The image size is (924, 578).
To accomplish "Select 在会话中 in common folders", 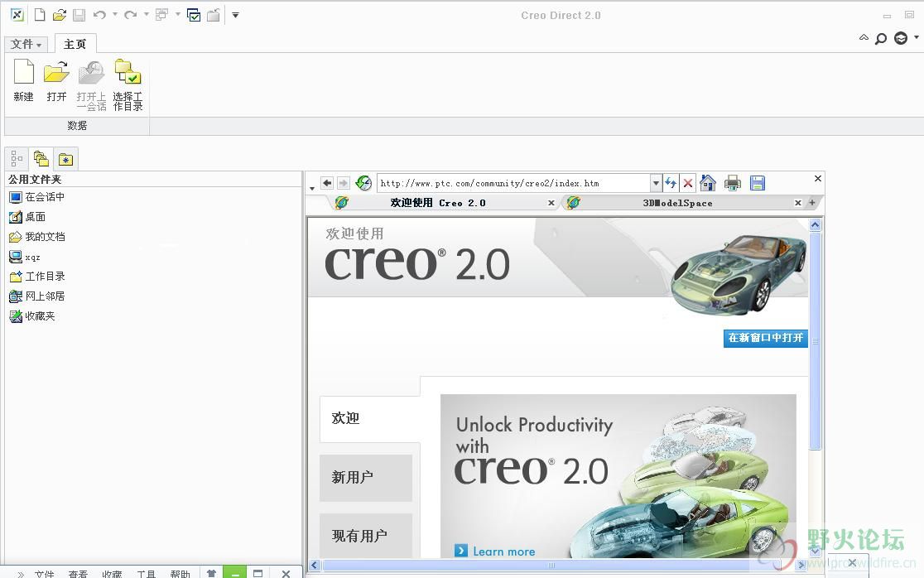I will (36, 197).
